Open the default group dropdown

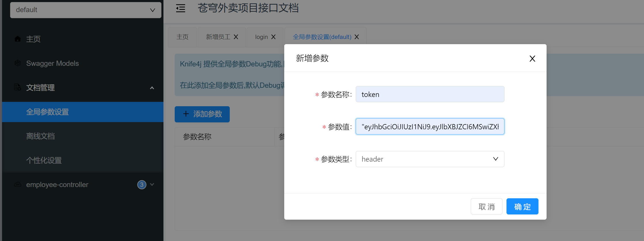click(x=86, y=10)
